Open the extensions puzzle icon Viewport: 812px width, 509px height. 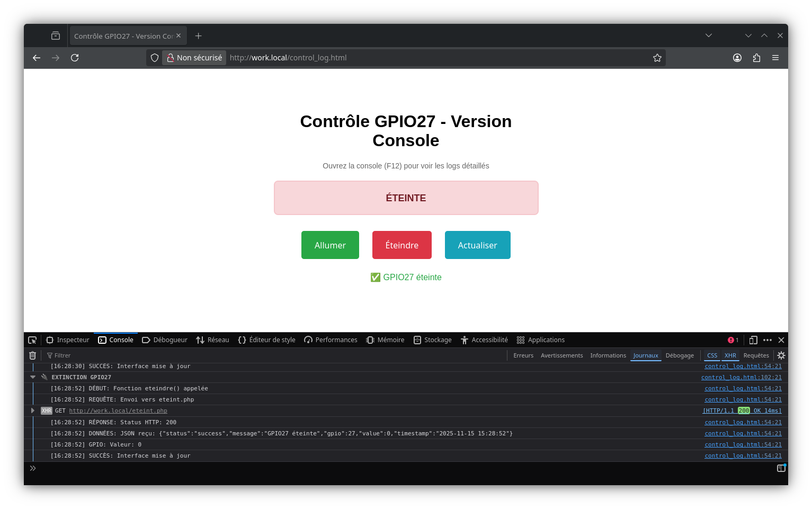click(x=756, y=58)
